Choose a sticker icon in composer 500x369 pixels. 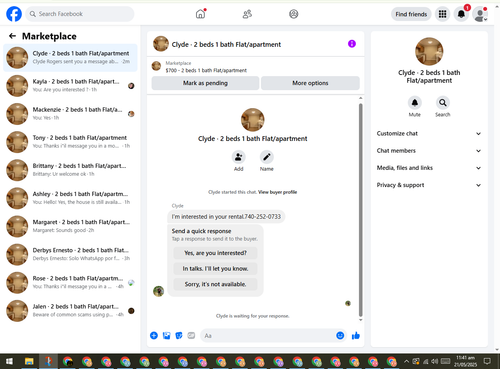coord(179,335)
